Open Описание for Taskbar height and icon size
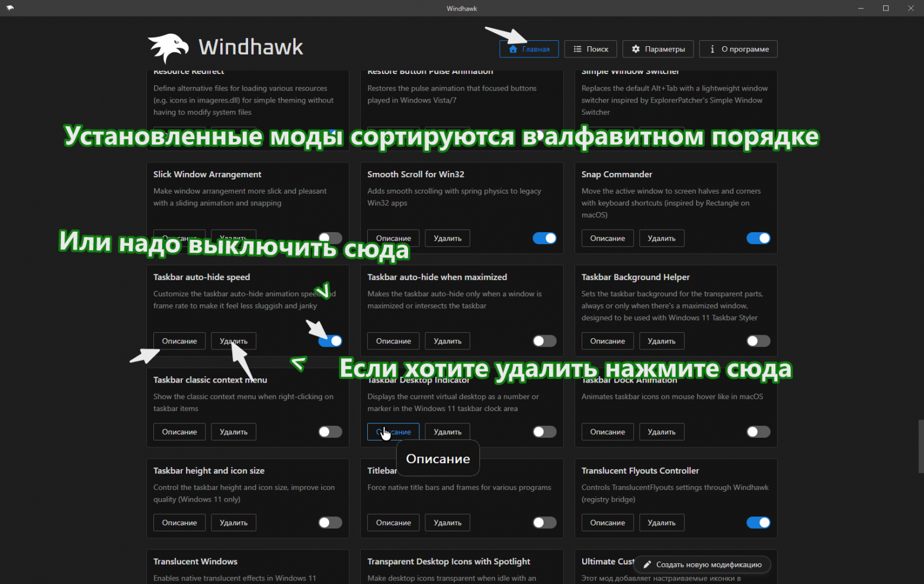Image resolution: width=924 pixels, height=584 pixels. (179, 522)
